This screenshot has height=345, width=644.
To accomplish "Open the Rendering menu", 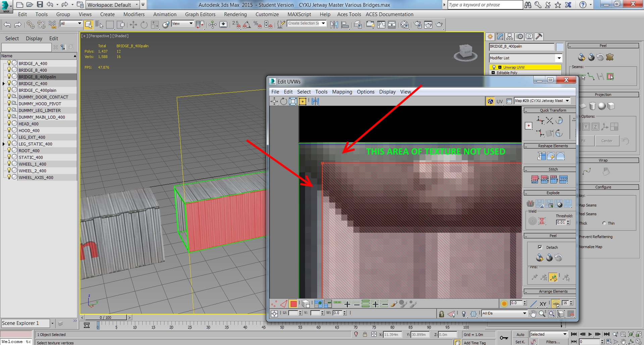I will click(235, 14).
